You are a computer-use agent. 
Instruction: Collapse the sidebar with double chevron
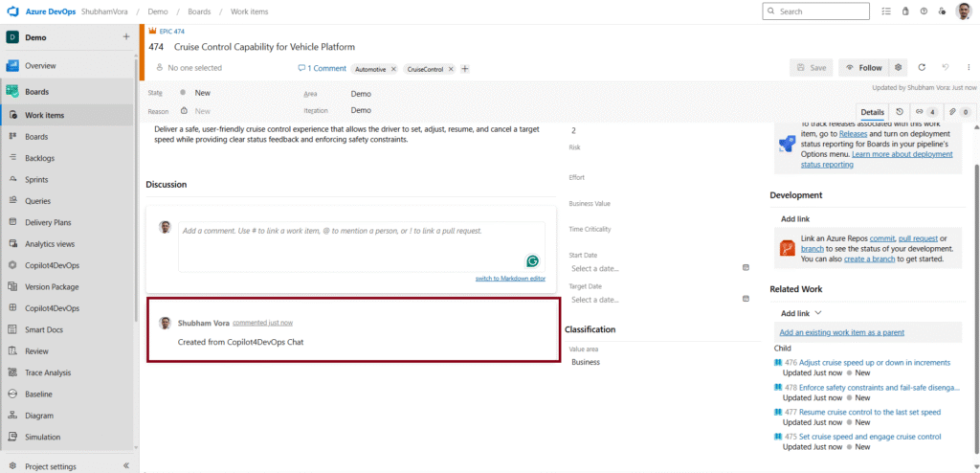coord(125,466)
